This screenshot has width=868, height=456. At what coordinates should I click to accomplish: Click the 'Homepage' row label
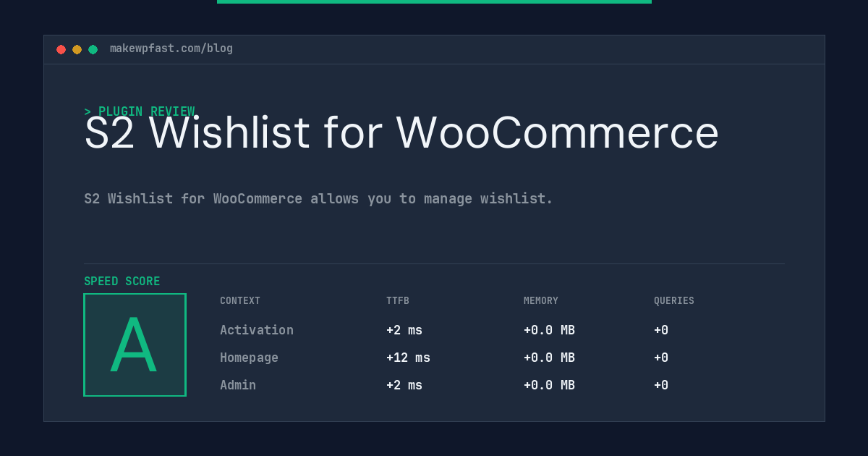249,358
